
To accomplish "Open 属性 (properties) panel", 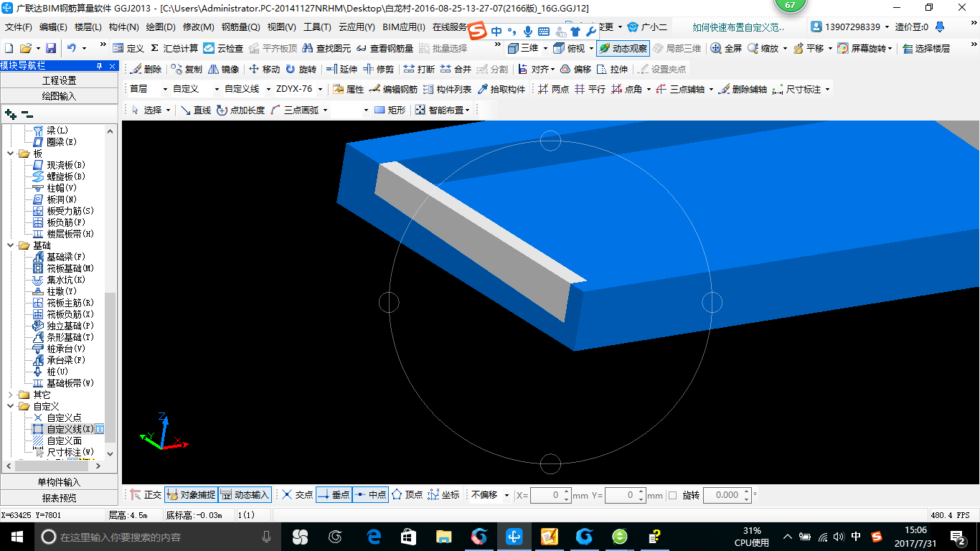I will pos(349,90).
